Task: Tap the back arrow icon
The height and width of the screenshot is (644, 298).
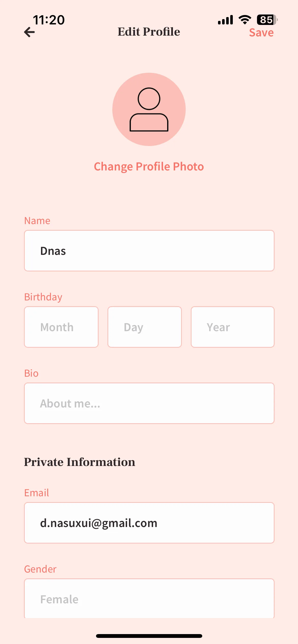Action: (x=29, y=32)
